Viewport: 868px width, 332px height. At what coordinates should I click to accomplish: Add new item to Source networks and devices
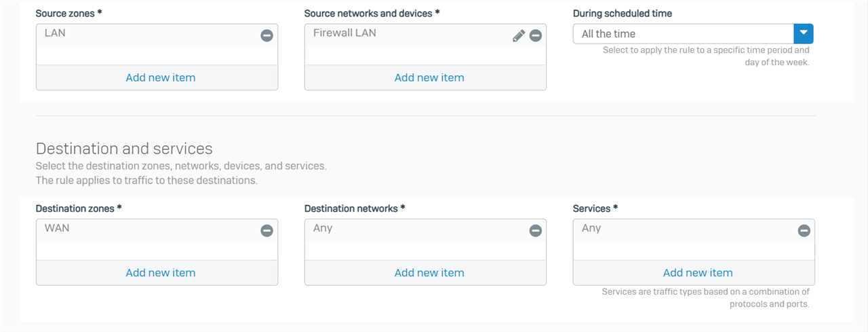click(429, 77)
